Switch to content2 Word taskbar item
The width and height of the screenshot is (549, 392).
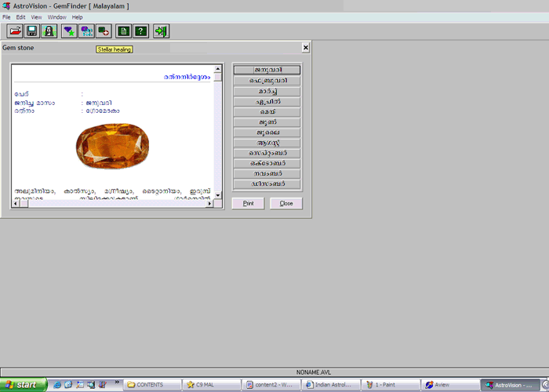point(271,385)
